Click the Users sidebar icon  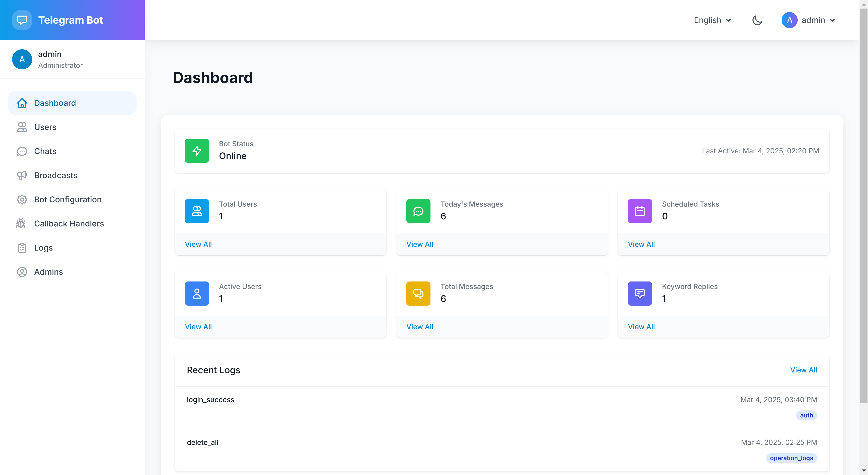(22, 127)
